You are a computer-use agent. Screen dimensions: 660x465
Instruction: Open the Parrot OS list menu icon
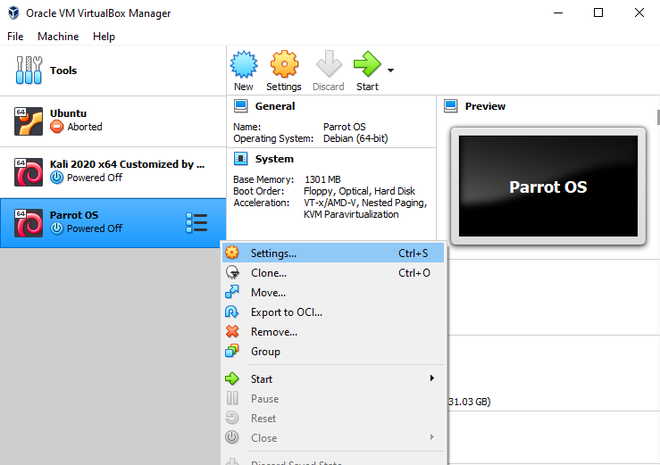click(197, 223)
